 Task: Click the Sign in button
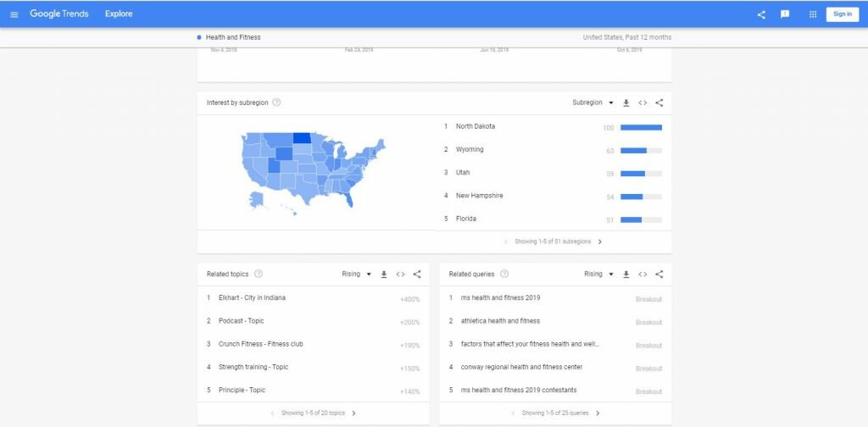843,14
